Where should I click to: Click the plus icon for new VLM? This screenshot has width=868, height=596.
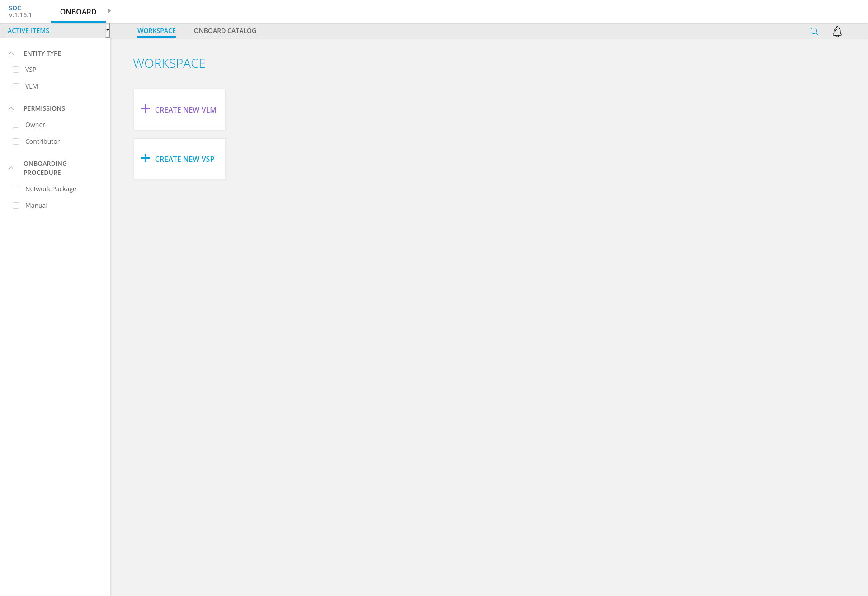145,109
